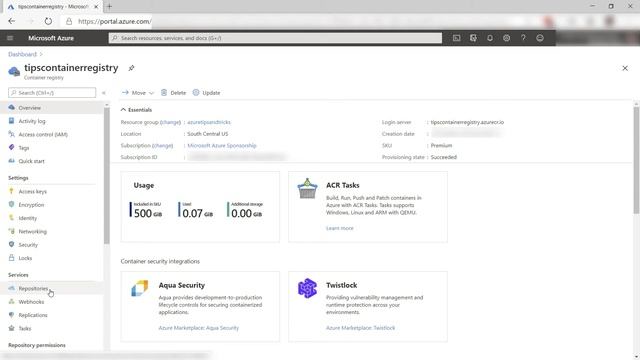Focus the resource menu Search (Ctrl+/) field
Viewport: 640px width, 360px height.
coord(52,93)
